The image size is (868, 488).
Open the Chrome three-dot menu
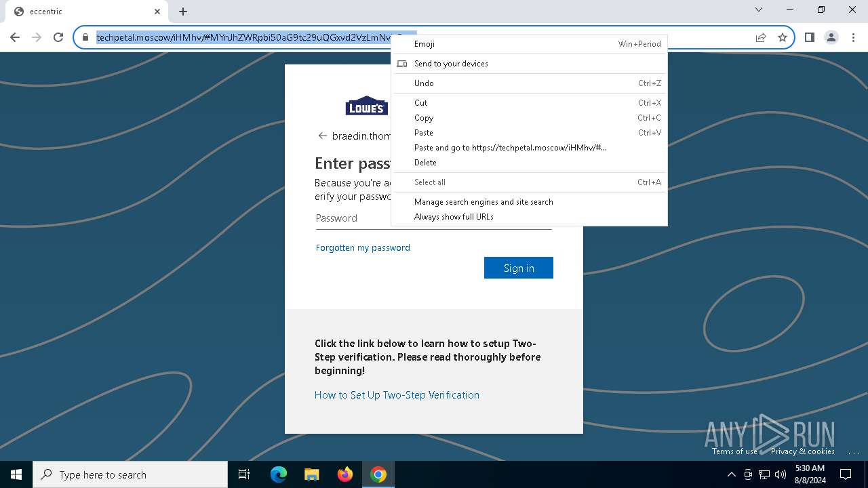853,38
